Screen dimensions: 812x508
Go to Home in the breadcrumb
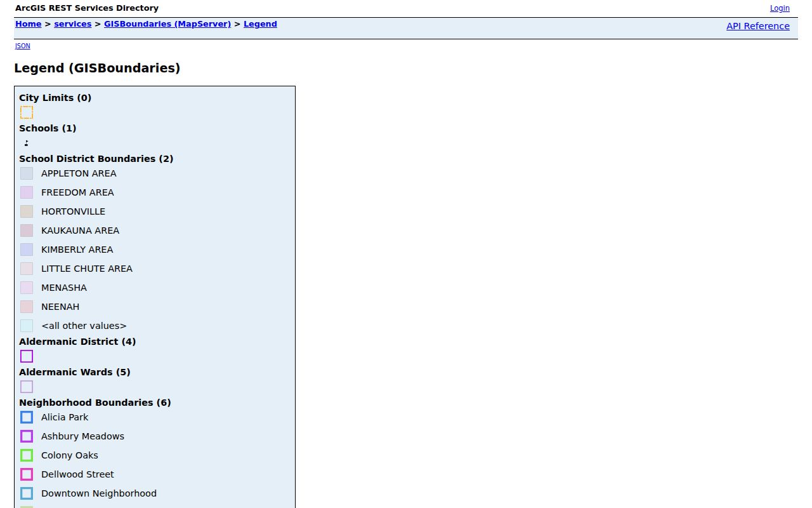click(x=29, y=24)
